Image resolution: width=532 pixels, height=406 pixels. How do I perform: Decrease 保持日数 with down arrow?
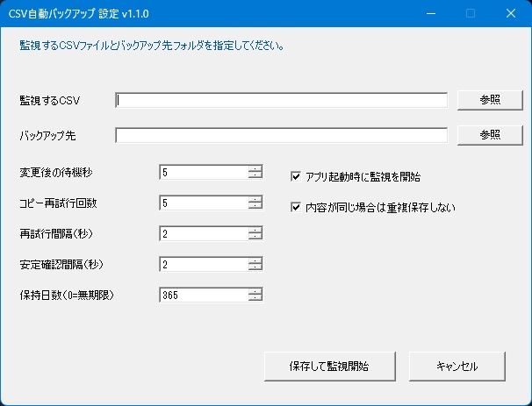(255, 298)
